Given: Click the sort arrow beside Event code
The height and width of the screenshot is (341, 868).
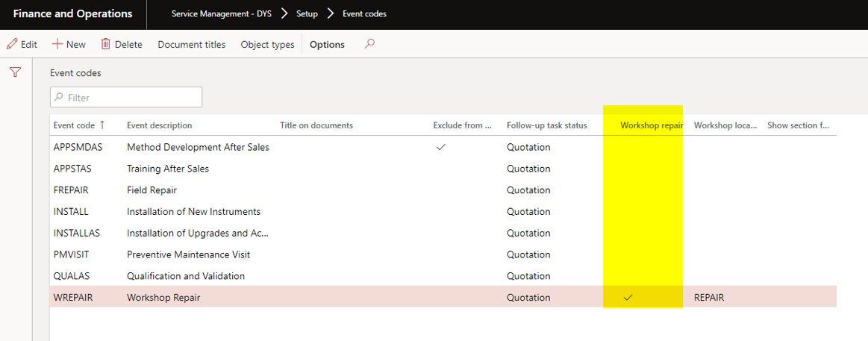Looking at the screenshot, I should [x=102, y=125].
